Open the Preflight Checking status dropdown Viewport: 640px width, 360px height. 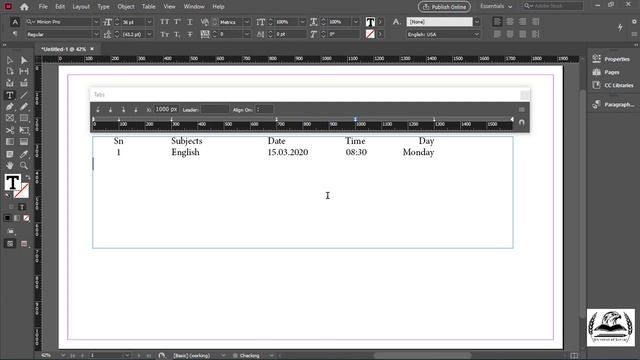point(271,356)
